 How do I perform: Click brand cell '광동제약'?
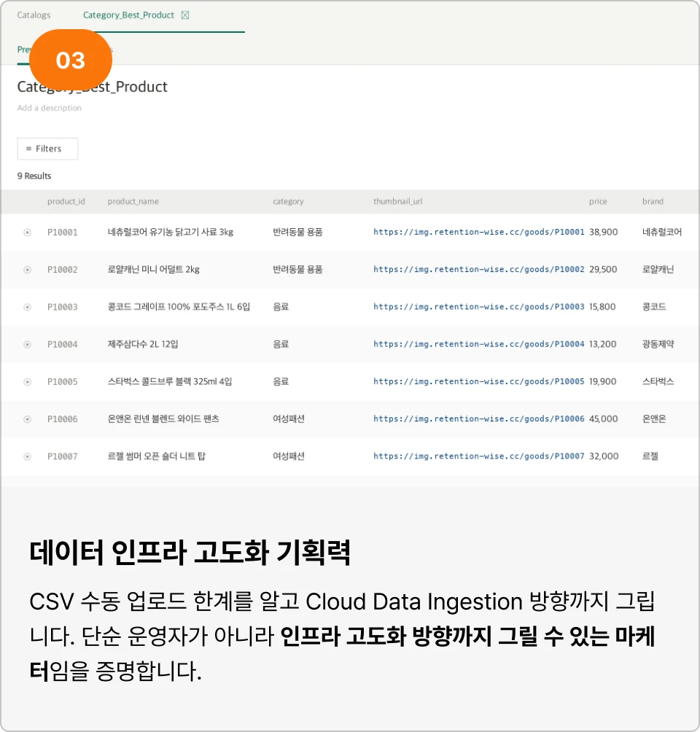[658, 344]
